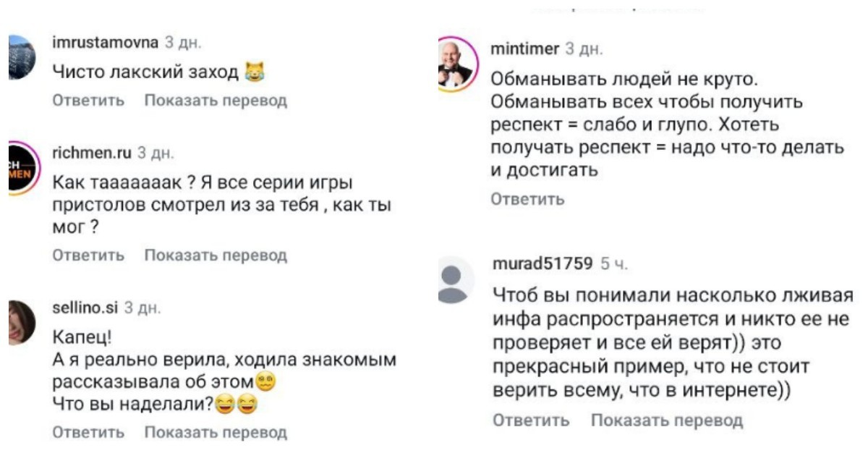Reply to imrustamovna's comment with Ответить
868x456 pixels.
[89, 101]
